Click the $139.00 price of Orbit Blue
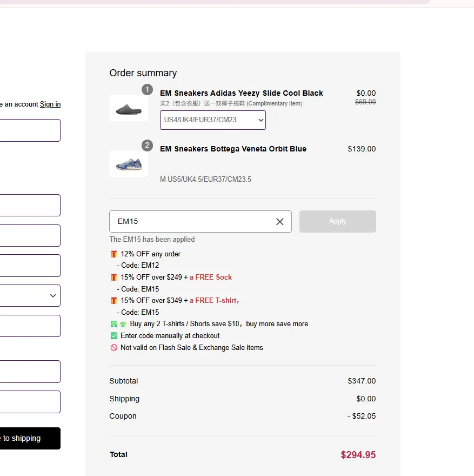Screen dimensions: 474x476 click(x=362, y=149)
